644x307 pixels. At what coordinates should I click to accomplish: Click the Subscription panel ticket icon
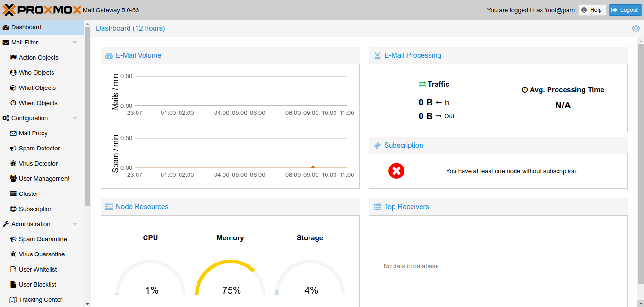tap(378, 145)
